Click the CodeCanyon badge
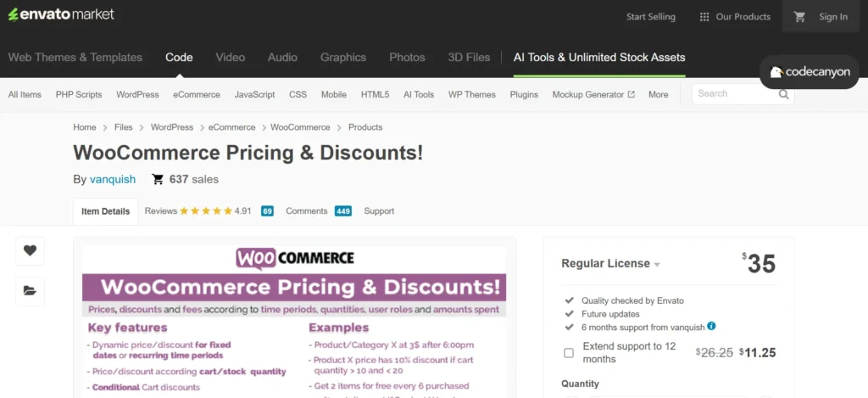The height and width of the screenshot is (398, 868). pos(810,71)
